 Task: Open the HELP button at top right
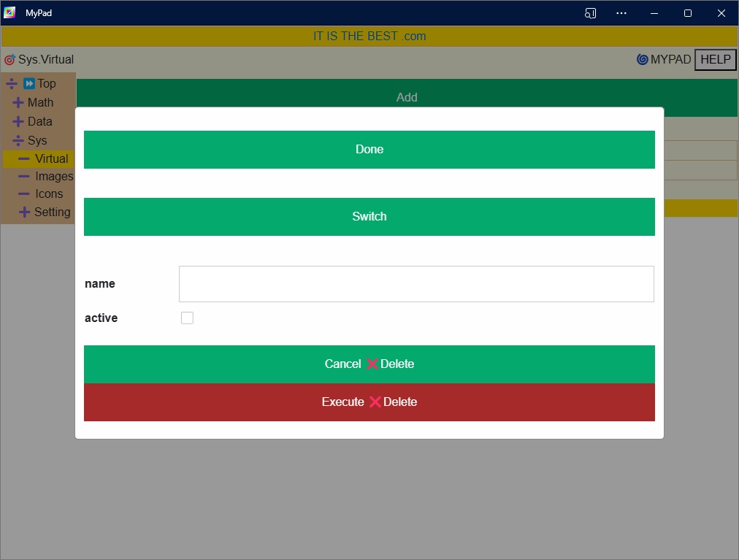tap(715, 60)
